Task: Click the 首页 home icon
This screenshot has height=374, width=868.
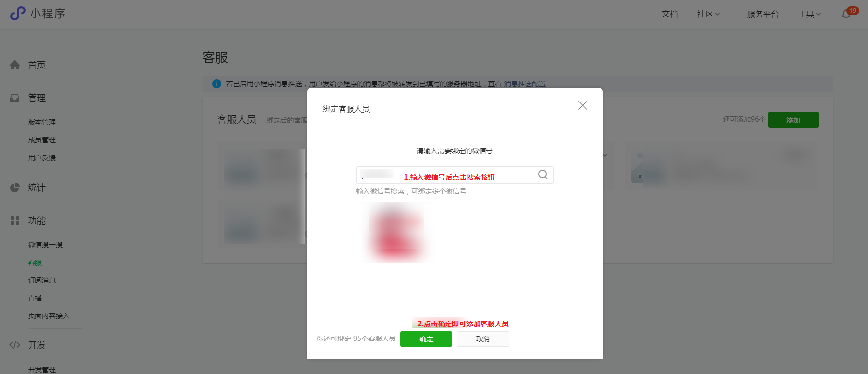Action: point(15,65)
